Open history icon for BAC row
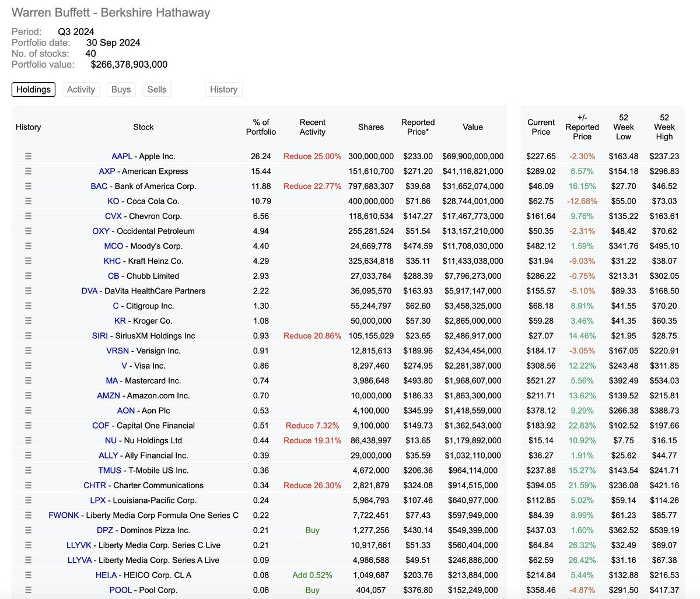 click(x=28, y=186)
